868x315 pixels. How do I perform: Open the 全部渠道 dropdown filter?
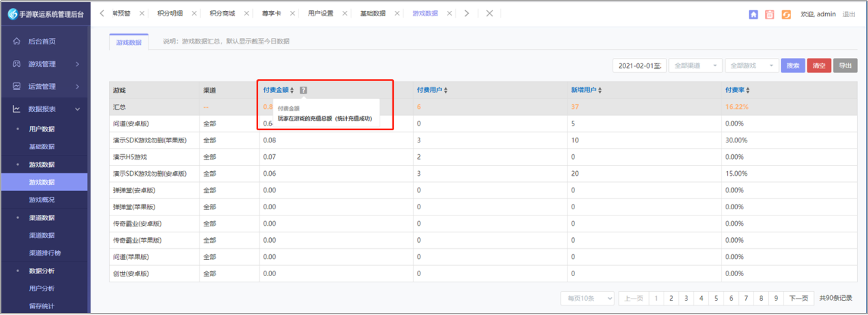tap(696, 66)
